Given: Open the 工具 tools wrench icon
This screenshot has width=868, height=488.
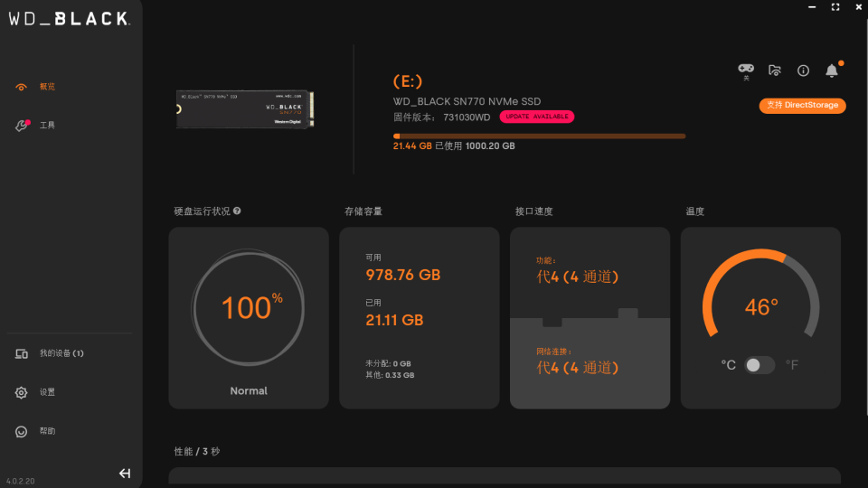Looking at the screenshot, I should point(22,126).
